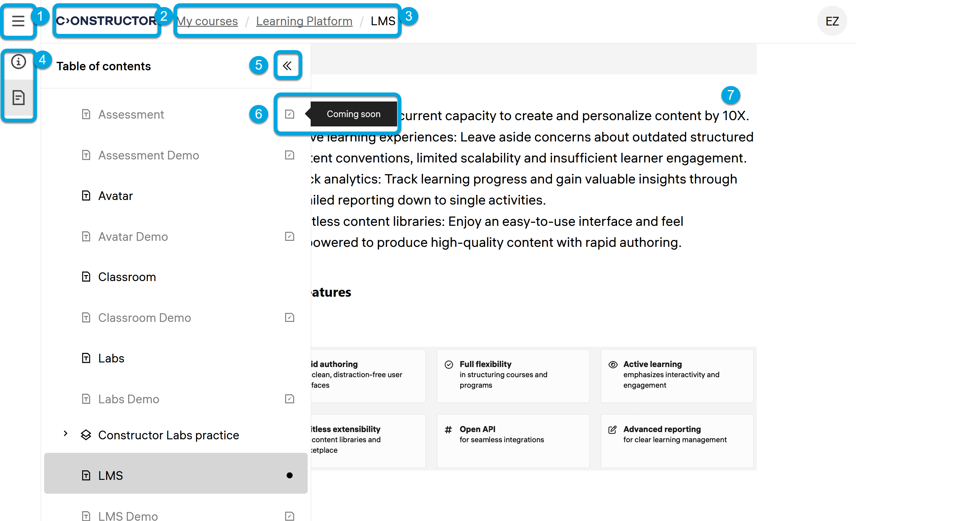980x521 pixels.
Task: Click the icon beside Labs Demo
Action: pyautogui.click(x=290, y=399)
